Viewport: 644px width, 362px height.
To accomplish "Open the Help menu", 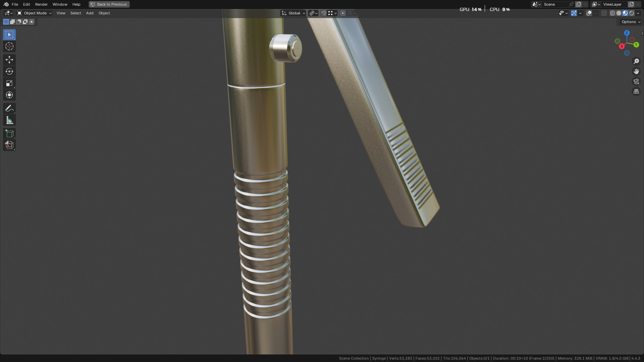I will (x=76, y=4).
